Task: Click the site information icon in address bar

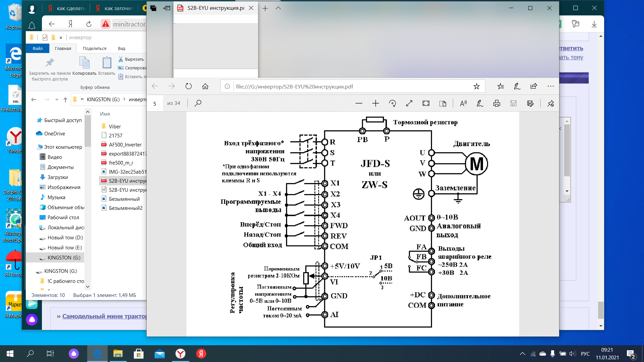Action: point(227,86)
